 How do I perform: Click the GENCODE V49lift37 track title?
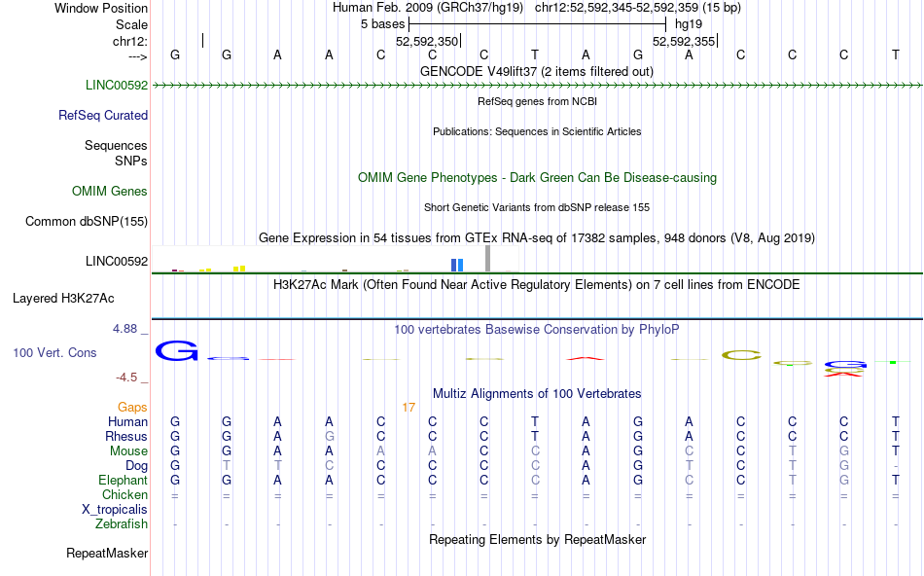[537, 72]
